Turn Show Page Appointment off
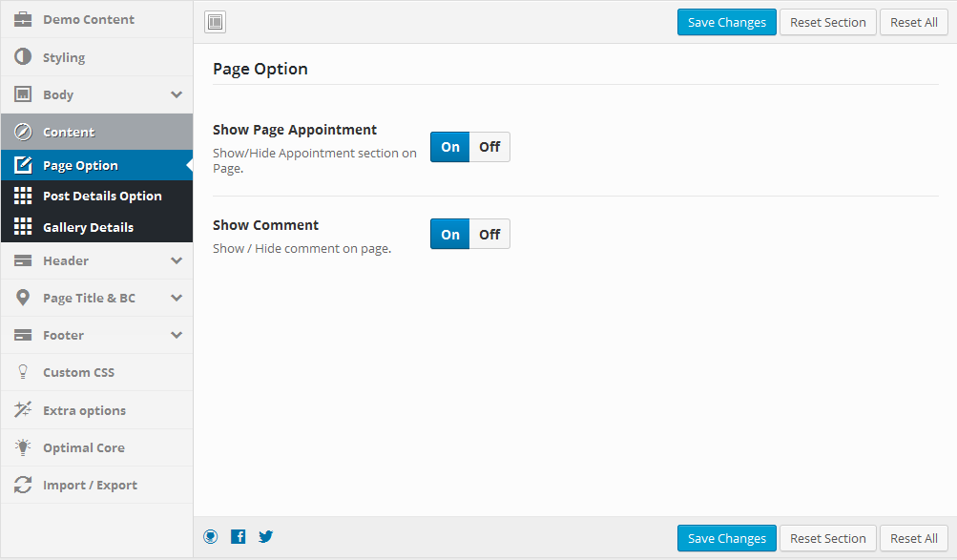 click(x=489, y=147)
